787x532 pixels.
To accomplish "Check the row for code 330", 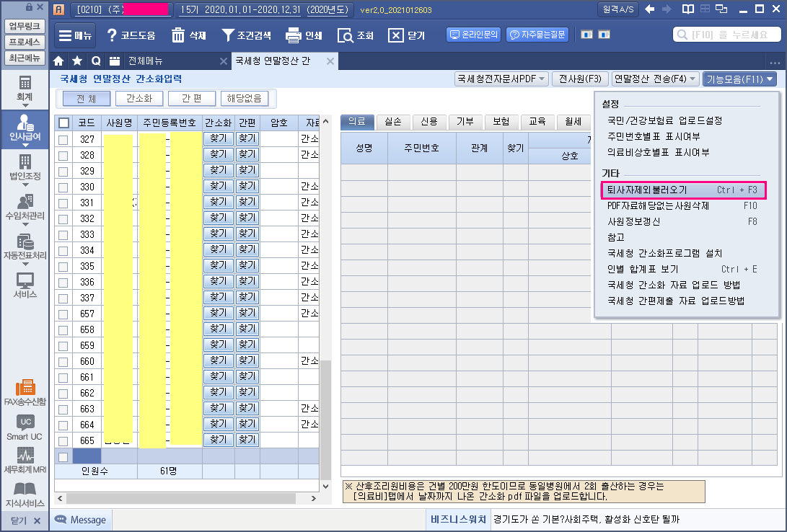I will tap(63, 187).
